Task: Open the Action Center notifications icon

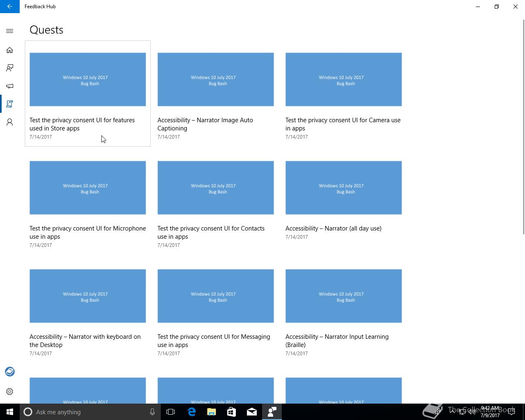Action: click(x=511, y=412)
